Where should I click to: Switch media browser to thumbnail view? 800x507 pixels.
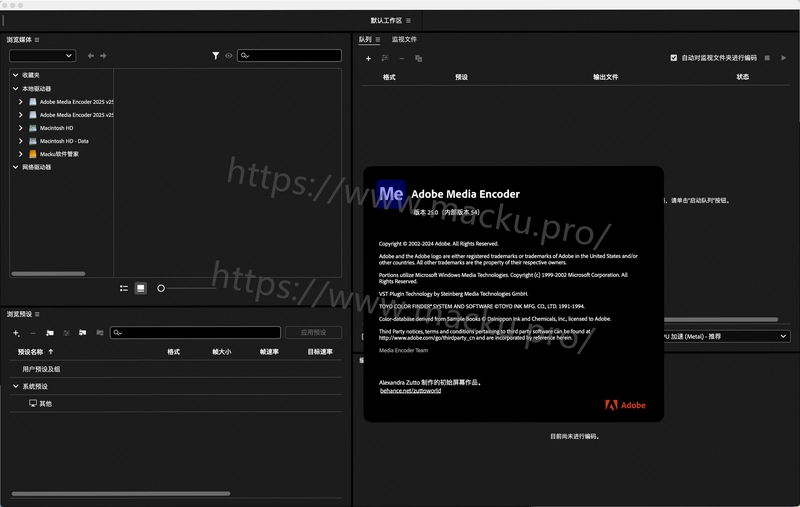(x=140, y=288)
